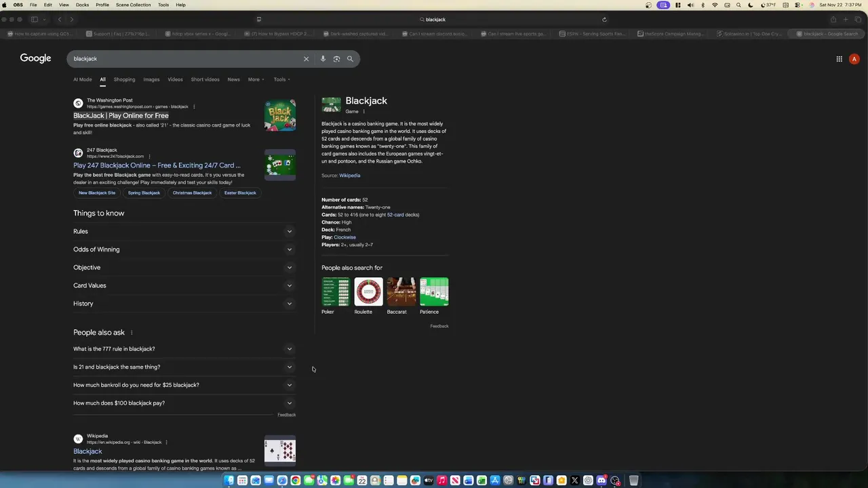Show Safari tab overview
The width and height of the screenshot is (868, 488).
858,20
